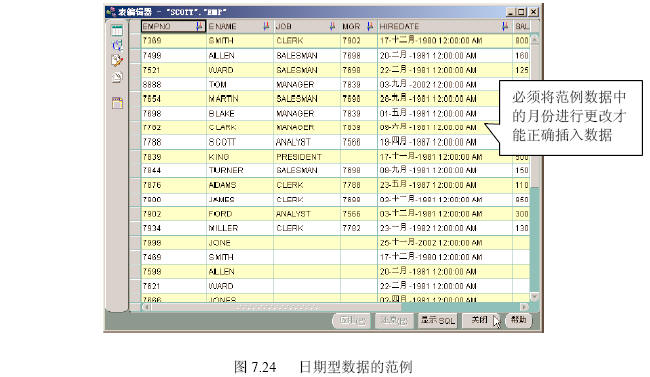Select cell 7369 in EMPNO column

pos(173,41)
